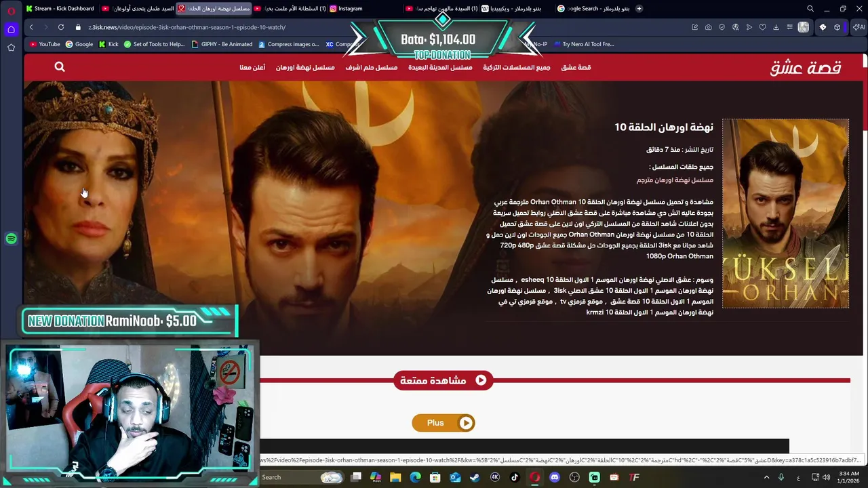Open Try Nero AI Tool bookmark
The width and height of the screenshot is (868, 488).
(x=584, y=44)
